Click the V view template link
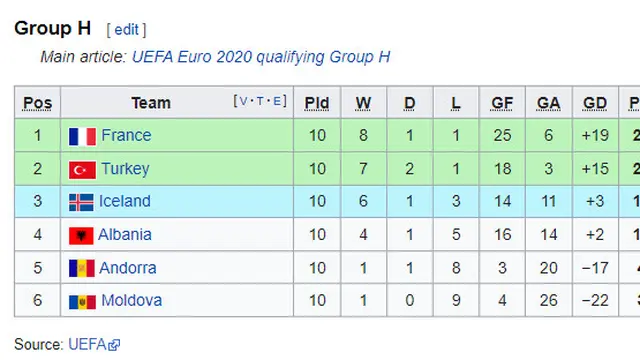Image resolution: width=640 pixels, height=360 pixels. pos(243,101)
